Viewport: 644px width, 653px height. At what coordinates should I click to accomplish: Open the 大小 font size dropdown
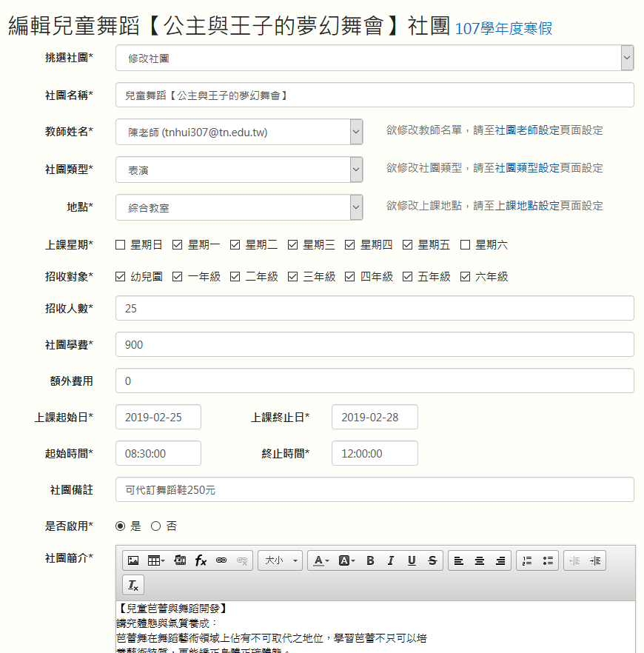(x=280, y=560)
